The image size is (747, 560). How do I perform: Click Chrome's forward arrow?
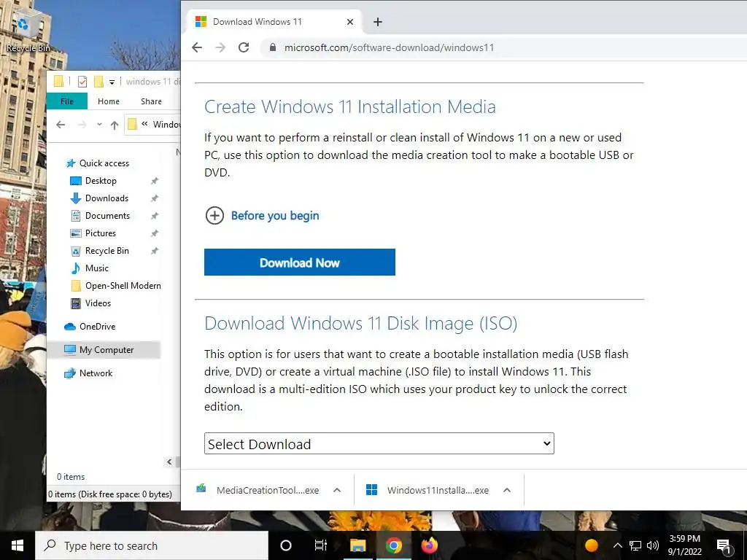(220, 47)
